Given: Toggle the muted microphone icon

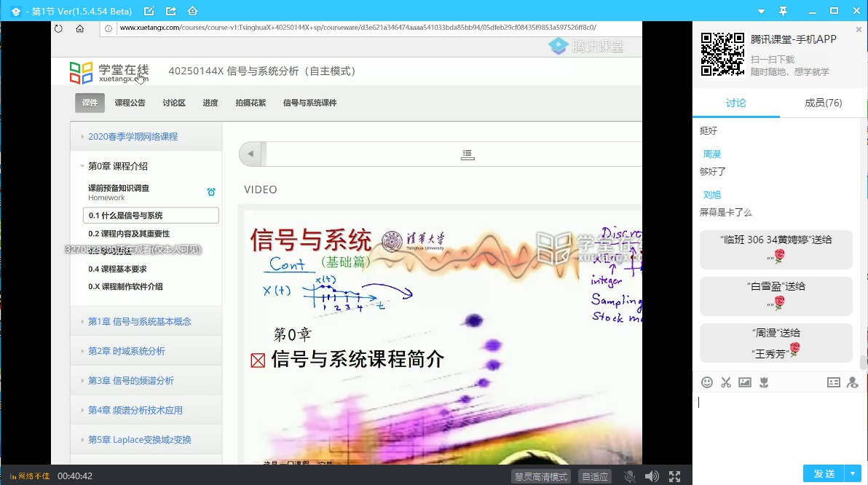Looking at the screenshot, I should pyautogui.click(x=630, y=476).
